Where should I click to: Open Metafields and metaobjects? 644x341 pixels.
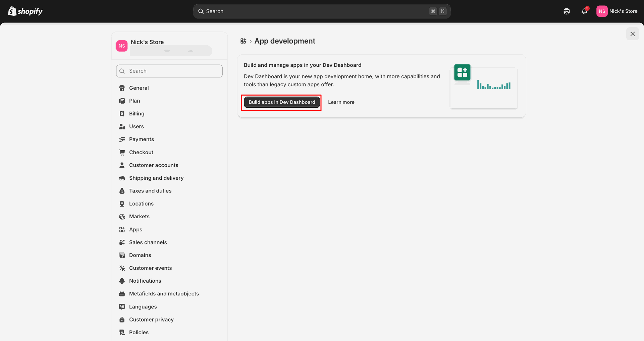coord(164,294)
